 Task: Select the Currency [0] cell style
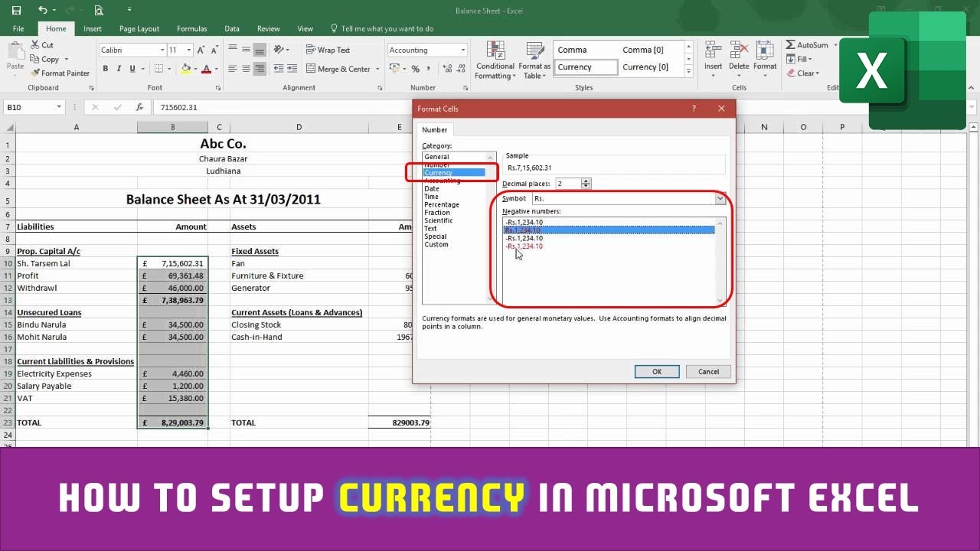click(650, 67)
